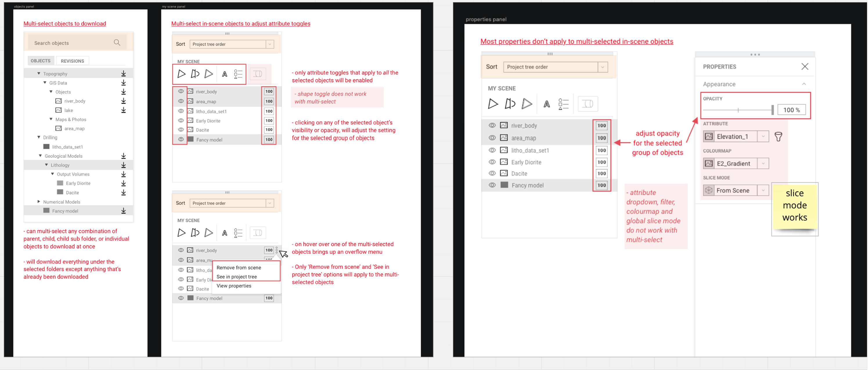
Task: Open the E2_Gradient colourmap dropdown
Action: point(736,164)
